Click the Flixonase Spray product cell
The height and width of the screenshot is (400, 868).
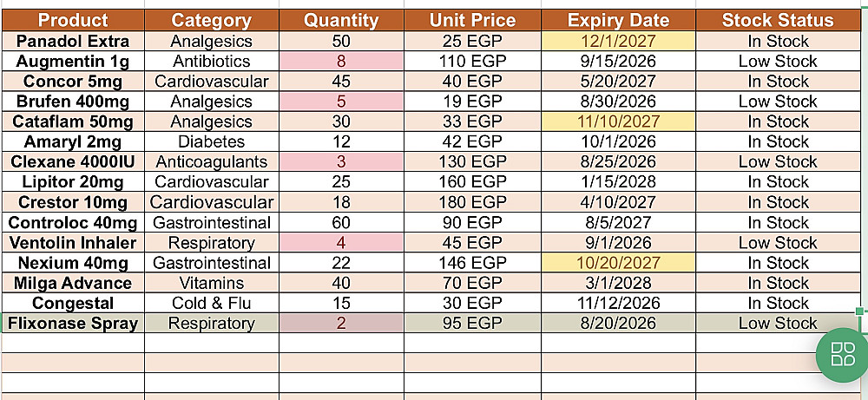click(x=73, y=323)
